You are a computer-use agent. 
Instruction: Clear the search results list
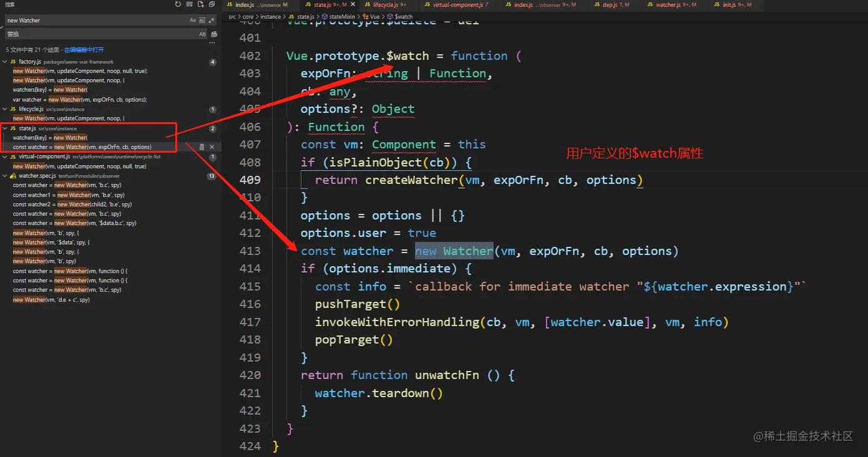[x=189, y=4]
